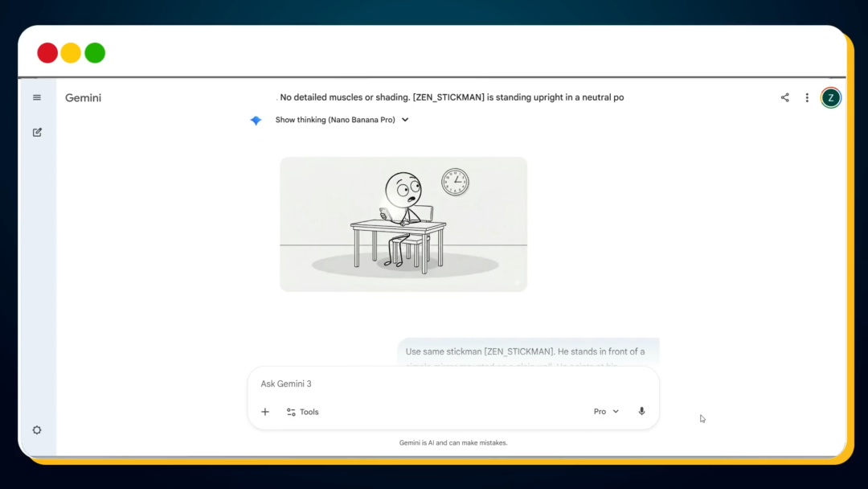The height and width of the screenshot is (489, 868).
Task: Click the Z profile avatar
Action: tap(830, 98)
